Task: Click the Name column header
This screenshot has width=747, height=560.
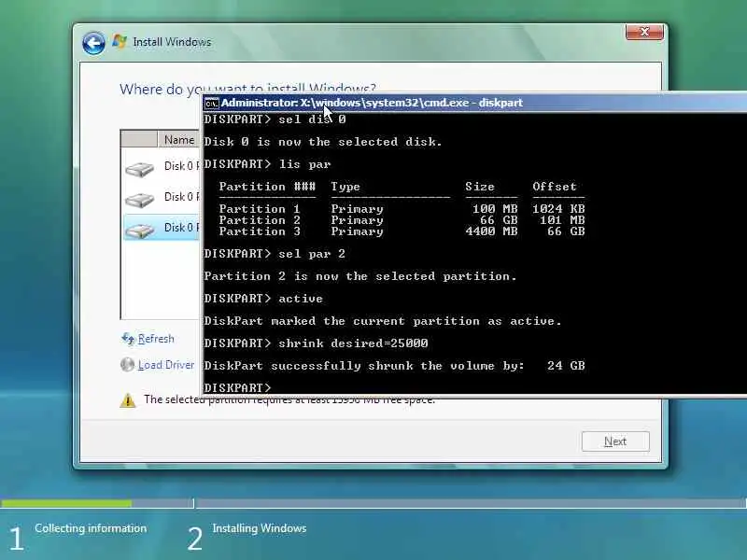Action: point(178,139)
